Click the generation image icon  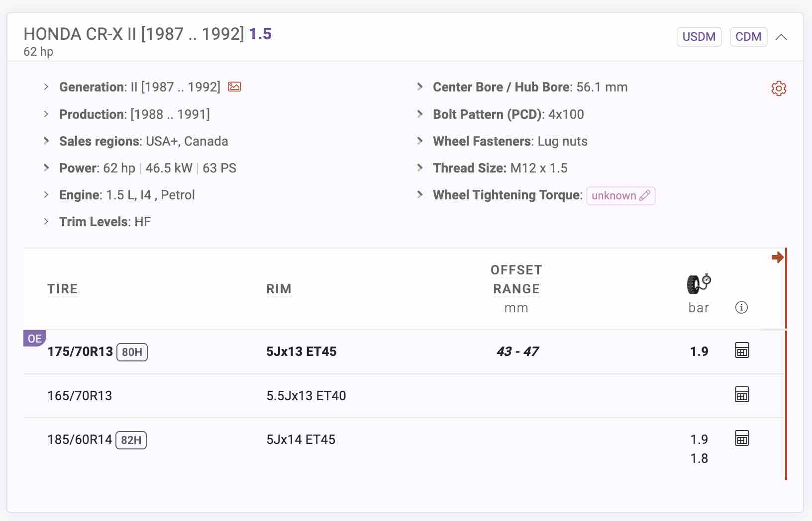tap(234, 87)
